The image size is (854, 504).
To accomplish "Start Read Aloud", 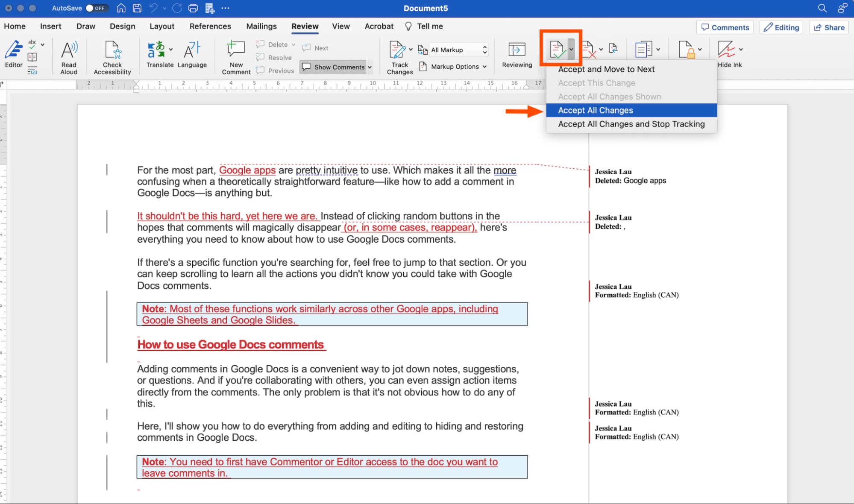I will tap(69, 58).
